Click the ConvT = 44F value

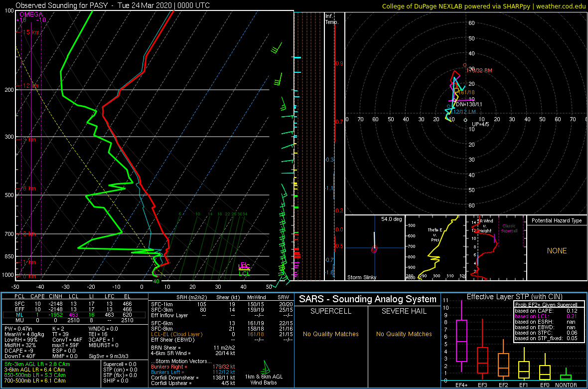click(x=67, y=341)
